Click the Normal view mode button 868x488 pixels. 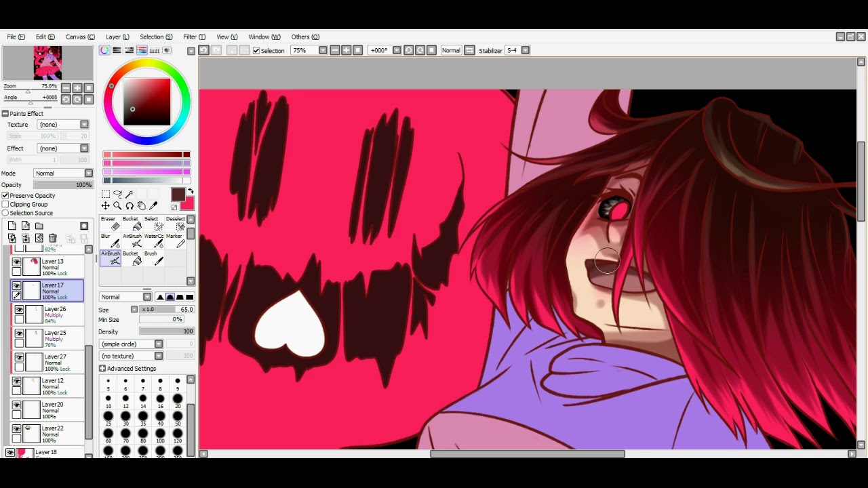451,50
